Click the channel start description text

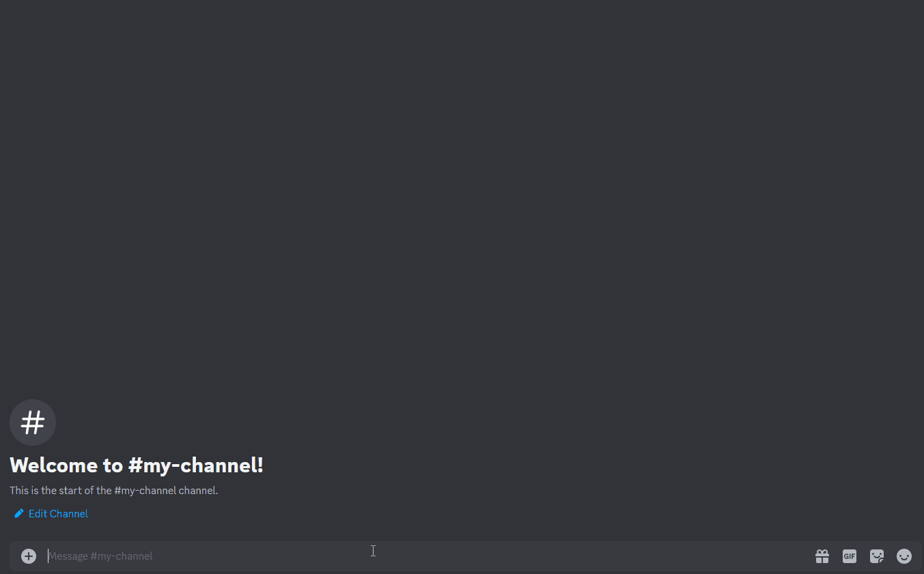click(114, 490)
